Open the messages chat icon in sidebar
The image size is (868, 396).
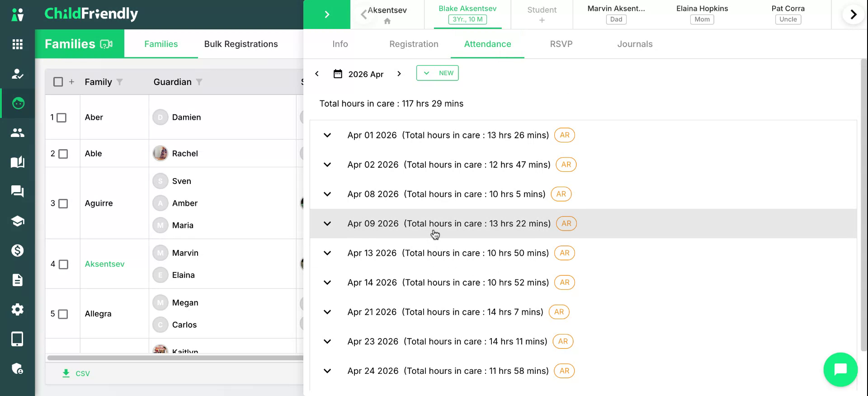17,191
